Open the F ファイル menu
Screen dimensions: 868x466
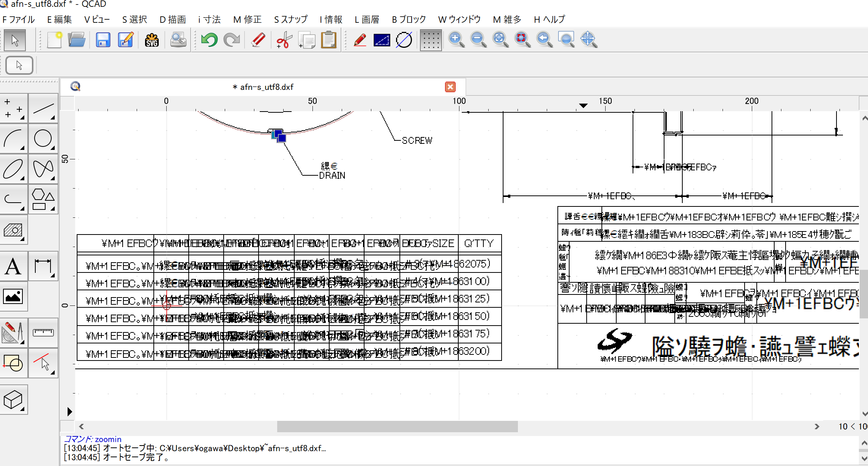point(19,19)
